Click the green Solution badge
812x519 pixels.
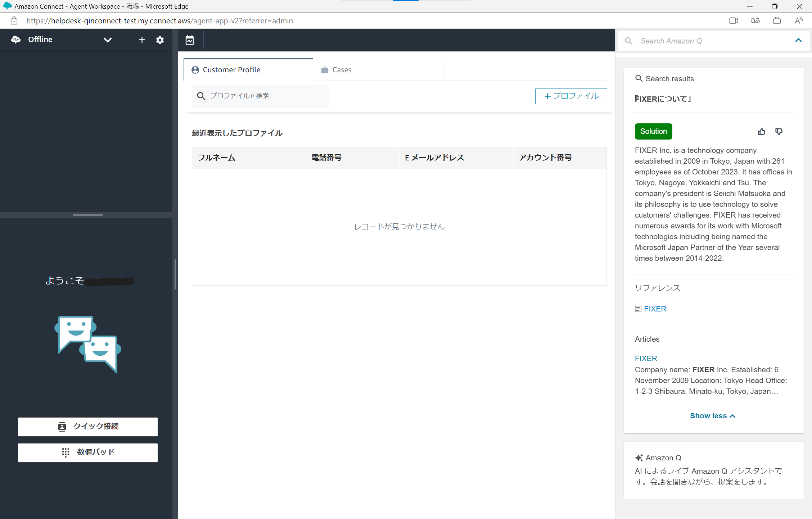[653, 131]
